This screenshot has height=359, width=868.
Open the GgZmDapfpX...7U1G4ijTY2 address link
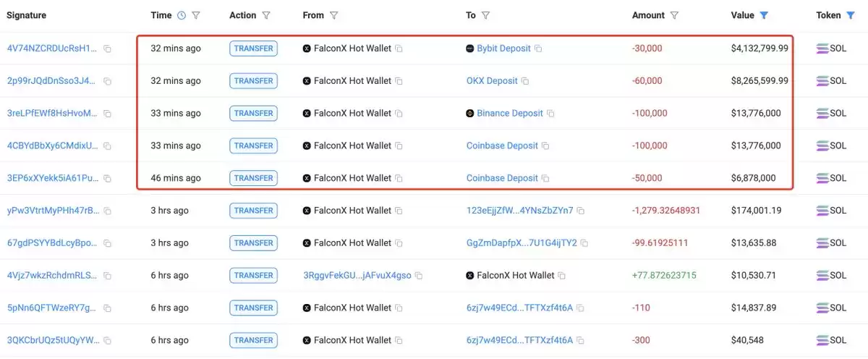click(x=522, y=243)
